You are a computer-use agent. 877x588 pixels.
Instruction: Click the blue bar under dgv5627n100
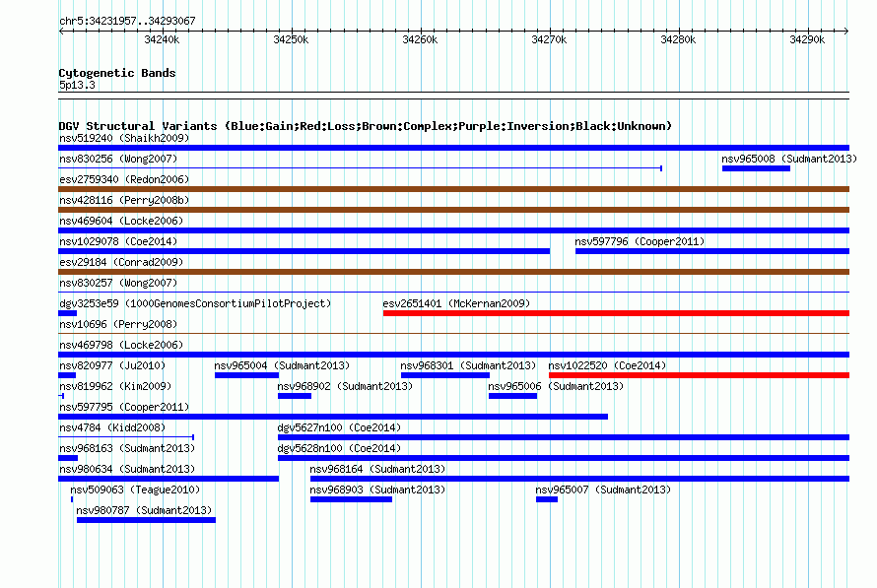(564, 437)
